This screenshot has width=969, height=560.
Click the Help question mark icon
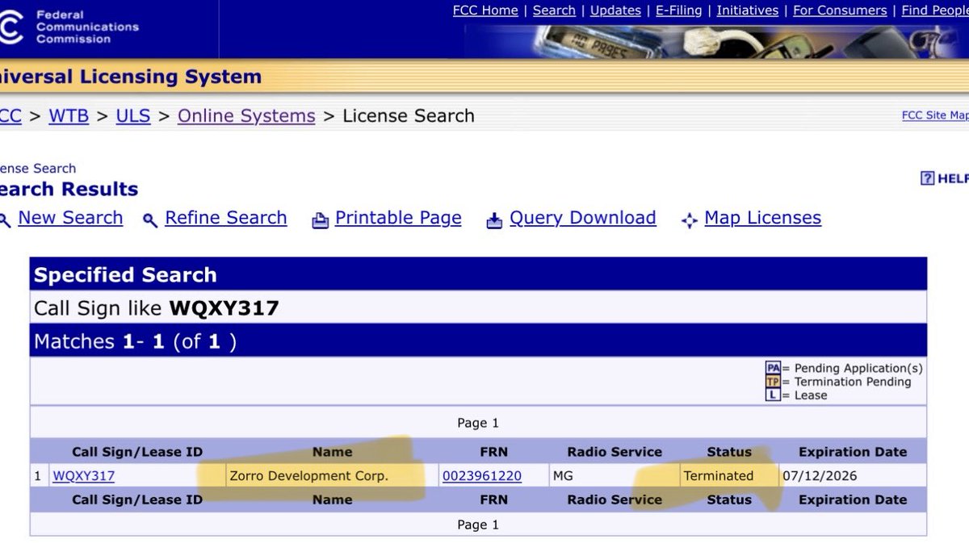click(x=927, y=178)
